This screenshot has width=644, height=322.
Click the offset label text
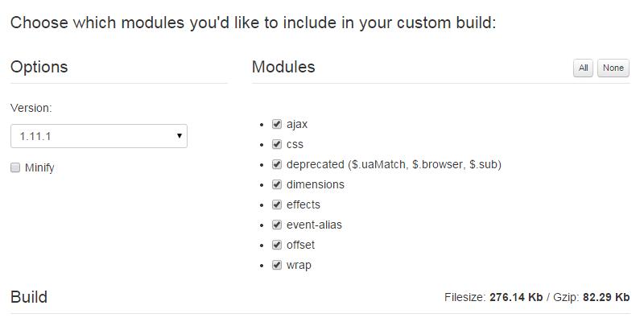point(300,245)
